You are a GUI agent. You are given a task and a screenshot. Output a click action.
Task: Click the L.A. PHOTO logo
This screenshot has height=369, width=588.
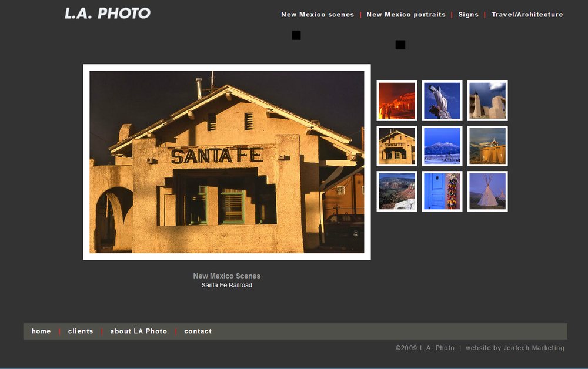(x=108, y=14)
